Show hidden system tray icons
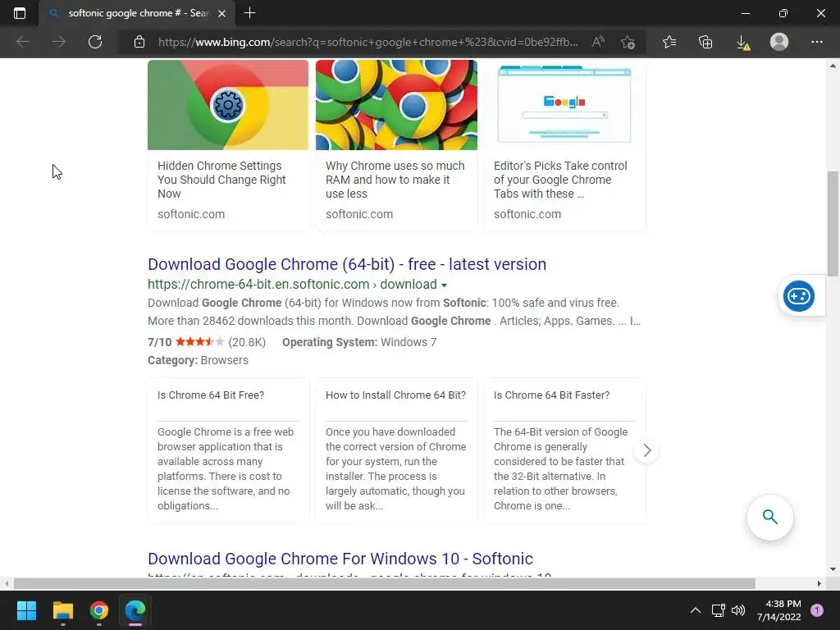 [696, 610]
